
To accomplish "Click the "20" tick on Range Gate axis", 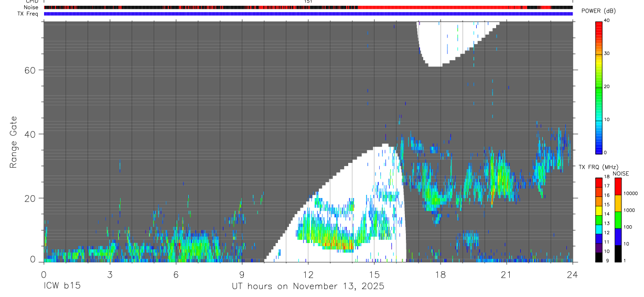I will [31, 199].
